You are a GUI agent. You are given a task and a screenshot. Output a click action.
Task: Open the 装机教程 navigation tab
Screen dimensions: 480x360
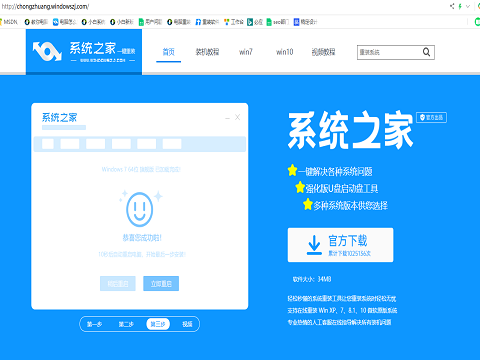(x=207, y=52)
